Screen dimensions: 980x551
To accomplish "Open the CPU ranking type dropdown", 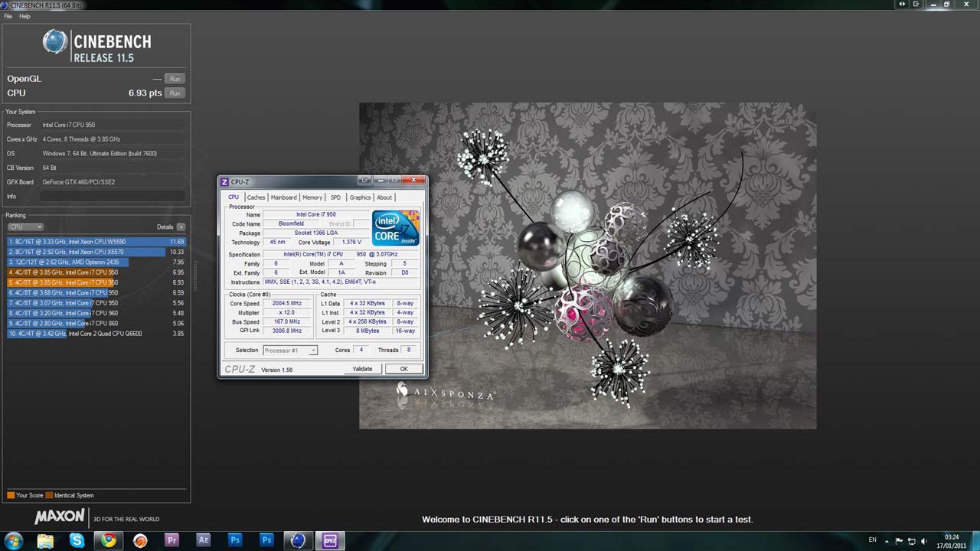I will [x=25, y=227].
